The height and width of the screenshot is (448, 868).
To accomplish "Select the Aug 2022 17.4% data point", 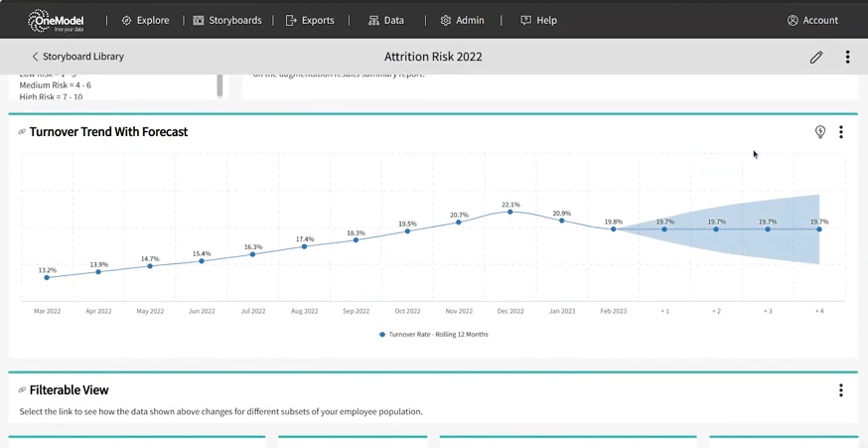I will coord(304,246).
